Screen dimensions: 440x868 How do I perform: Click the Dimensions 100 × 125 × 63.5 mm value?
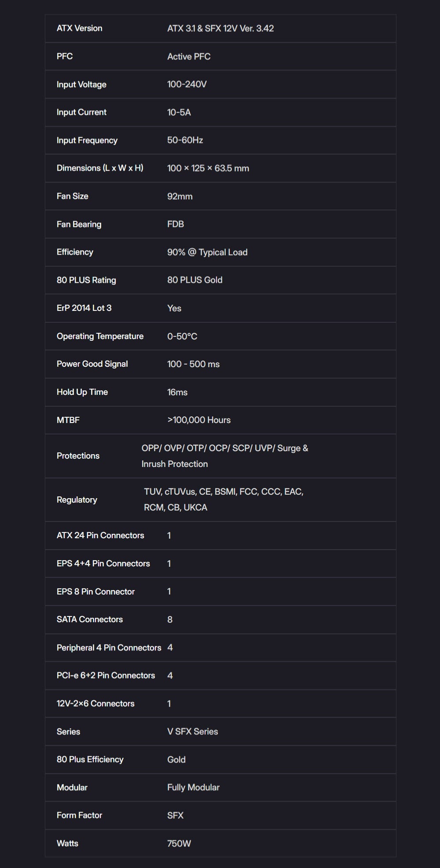208,168
